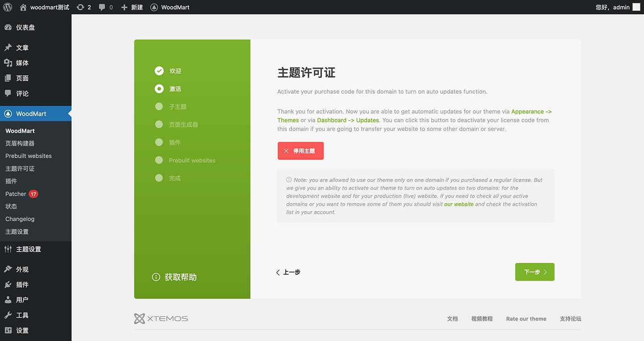Click the admin avatar at top right

tap(636, 7)
